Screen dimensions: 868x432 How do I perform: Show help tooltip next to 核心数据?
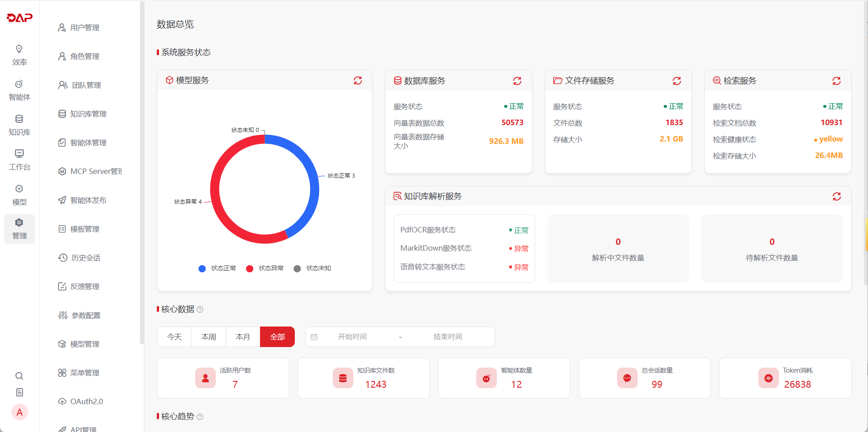pos(200,310)
